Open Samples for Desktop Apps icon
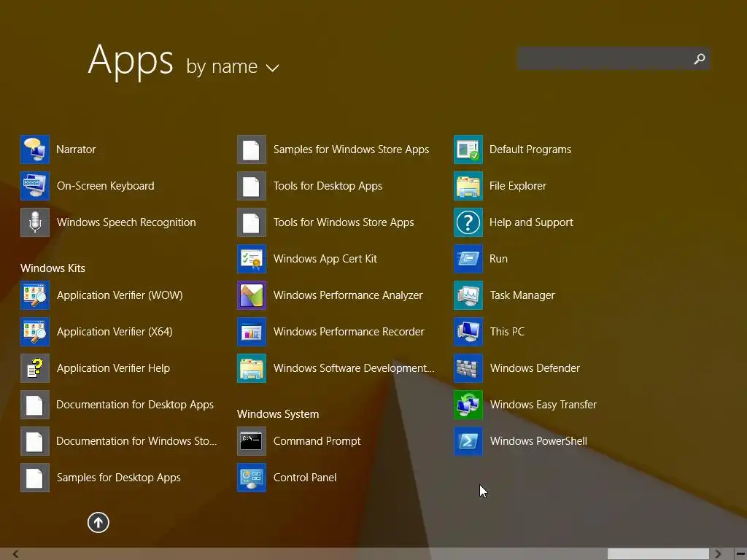The image size is (747, 560). pyautogui.click(x=35, y=478)
